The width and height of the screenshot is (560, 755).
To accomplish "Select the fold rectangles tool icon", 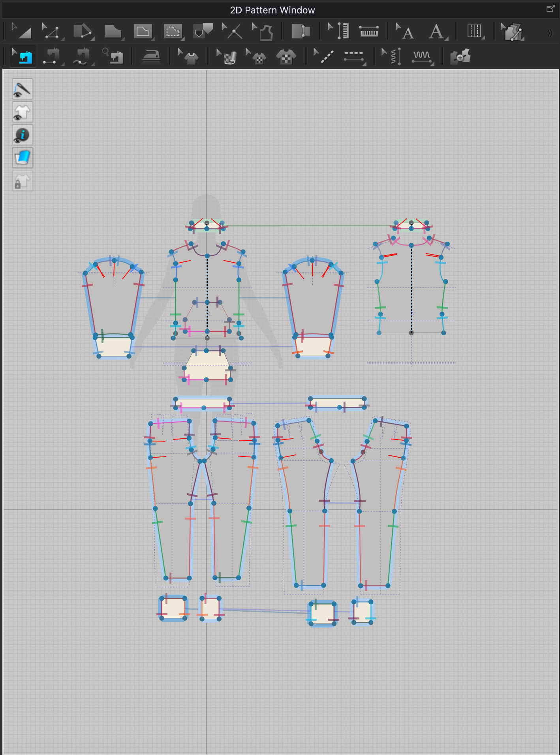I will coord(301,32).
